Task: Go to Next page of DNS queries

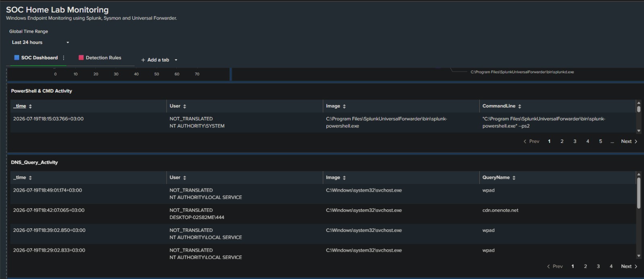Action: click(629, 267)
